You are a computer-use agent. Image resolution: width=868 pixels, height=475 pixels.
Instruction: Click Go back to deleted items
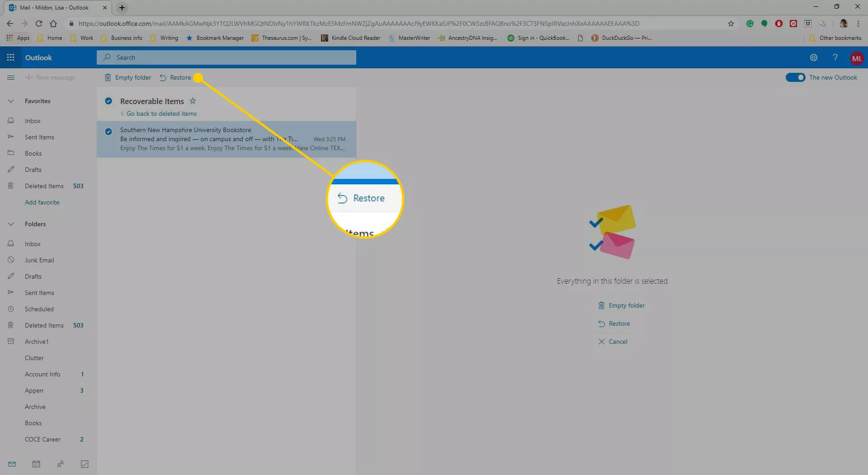coord(159,114)
